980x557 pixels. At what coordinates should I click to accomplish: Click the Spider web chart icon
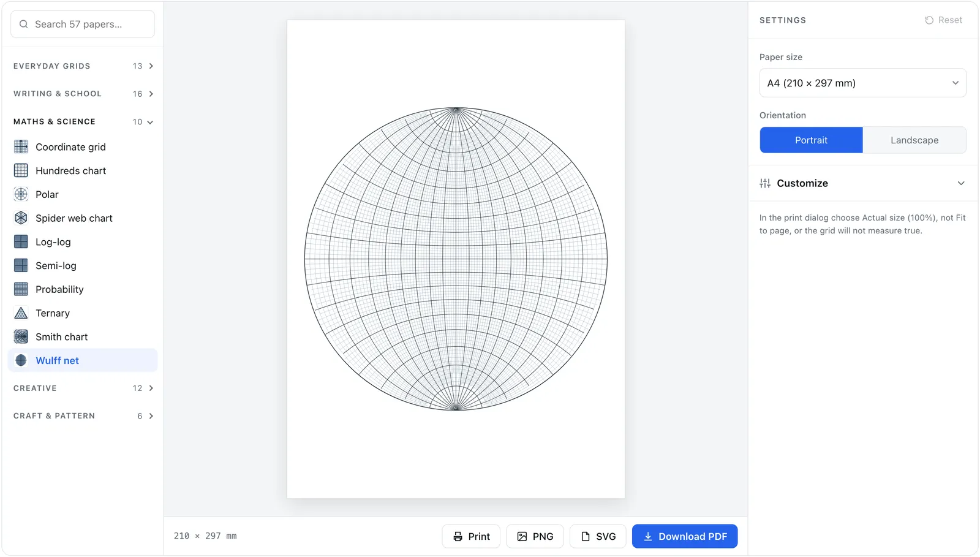click(21, 218)
